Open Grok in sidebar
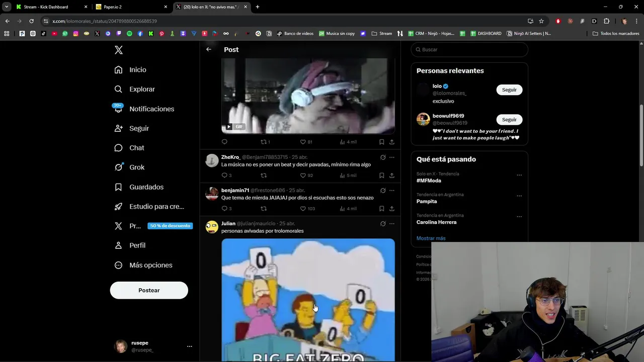 point(129,167)
